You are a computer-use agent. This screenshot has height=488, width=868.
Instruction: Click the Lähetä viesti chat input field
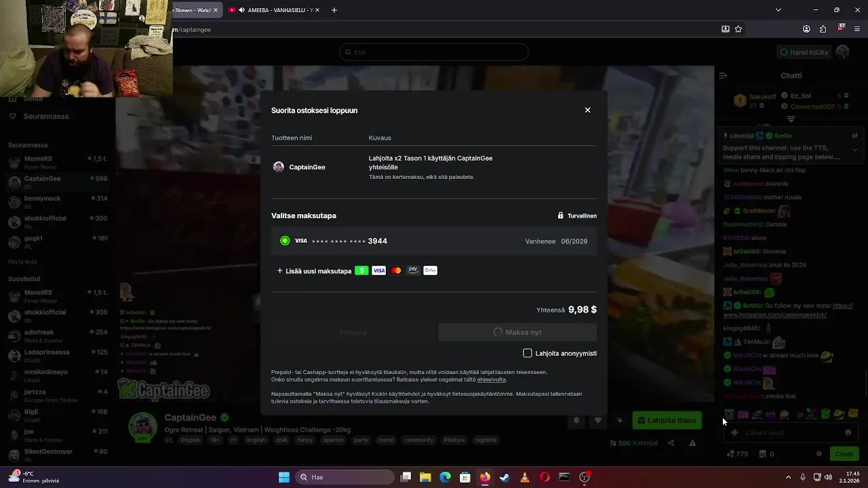point(790,432)
